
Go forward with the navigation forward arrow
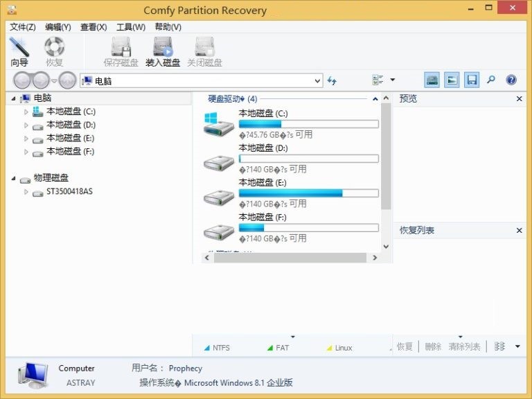pos(41,80)
